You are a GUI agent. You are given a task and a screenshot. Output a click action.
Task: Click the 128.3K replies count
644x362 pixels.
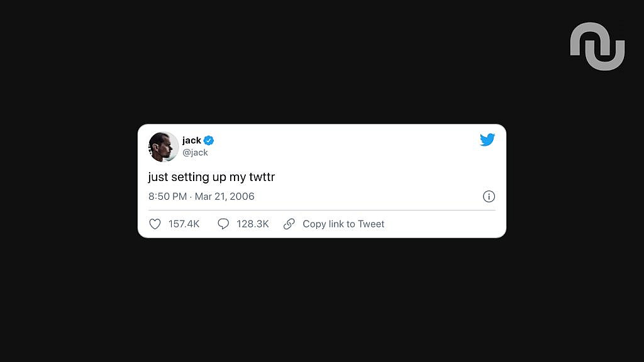coord(253,224)
